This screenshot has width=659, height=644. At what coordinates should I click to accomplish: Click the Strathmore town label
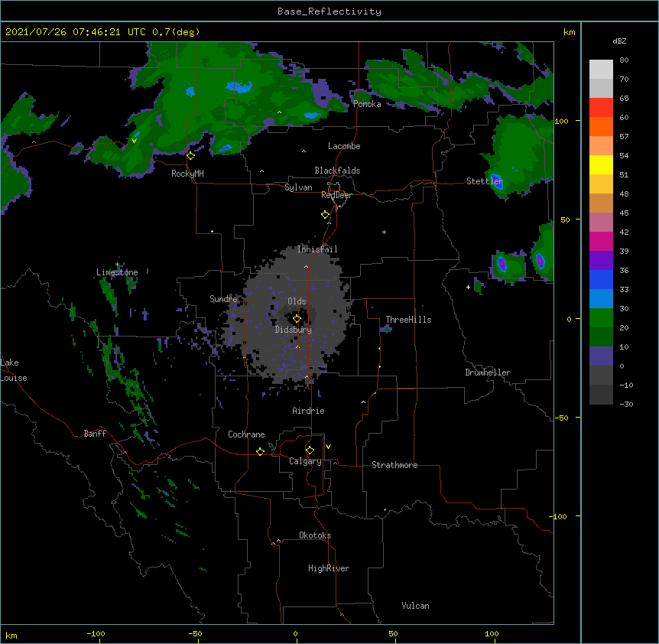coord(394,465)
